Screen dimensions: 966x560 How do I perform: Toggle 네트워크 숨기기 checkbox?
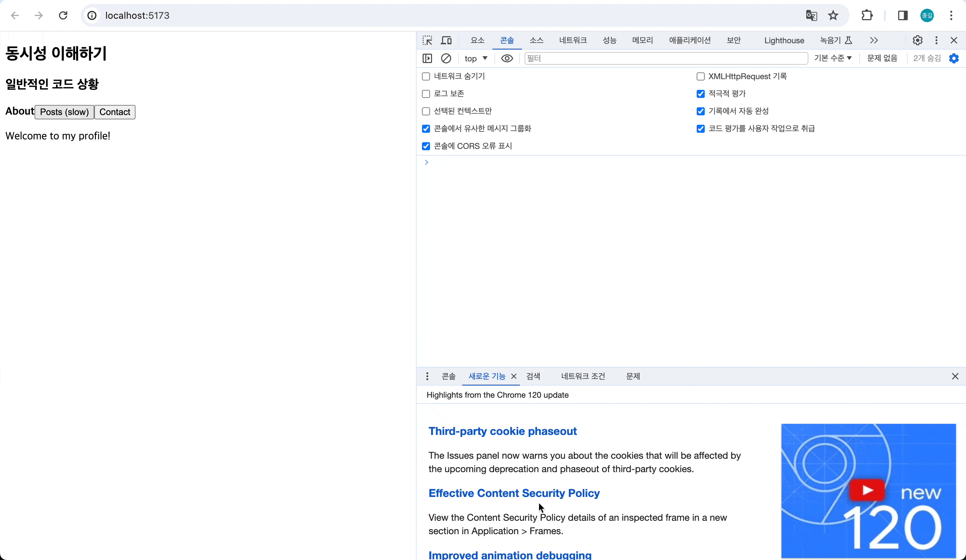pos(426,76)
